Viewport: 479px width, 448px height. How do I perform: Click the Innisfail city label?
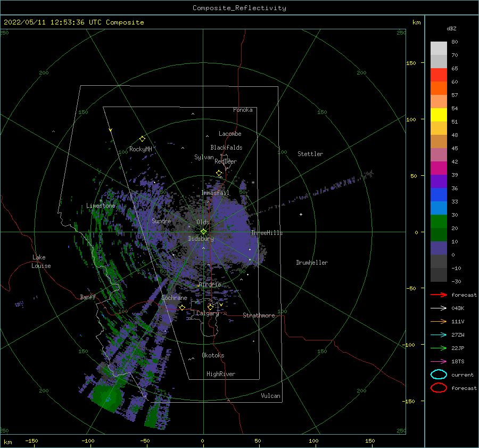pyautogui.click(x=215, y=193)
